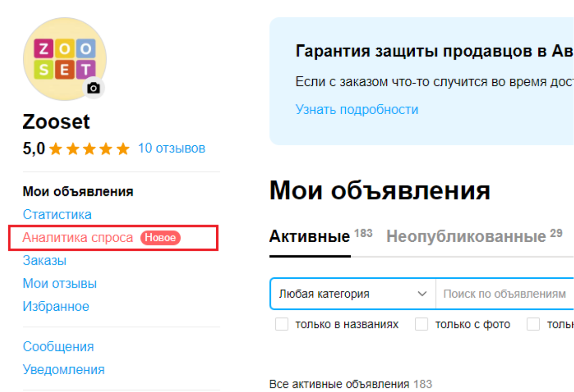Enable только в названиях checkbox
Image resolution: width=574 pixels, height=392 pixels.
(282, 324)
